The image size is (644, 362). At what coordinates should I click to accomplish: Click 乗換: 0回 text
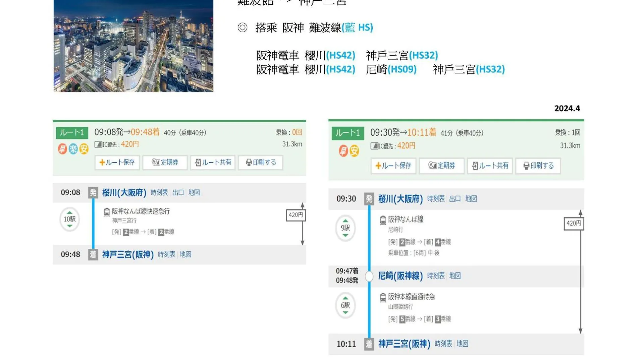tap(289, 132)
